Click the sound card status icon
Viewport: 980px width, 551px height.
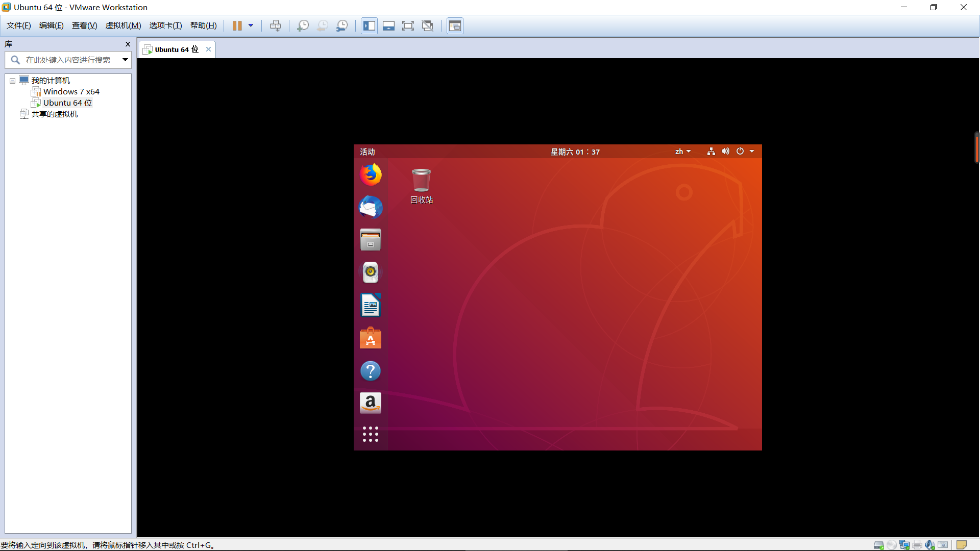click(x=929, y=545)
